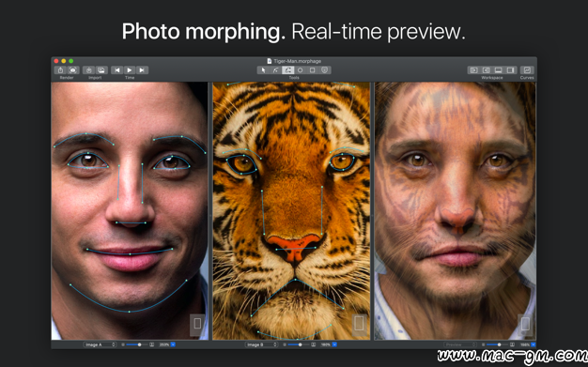
Task: Jump back to the first frame
Action: point(117,70)
